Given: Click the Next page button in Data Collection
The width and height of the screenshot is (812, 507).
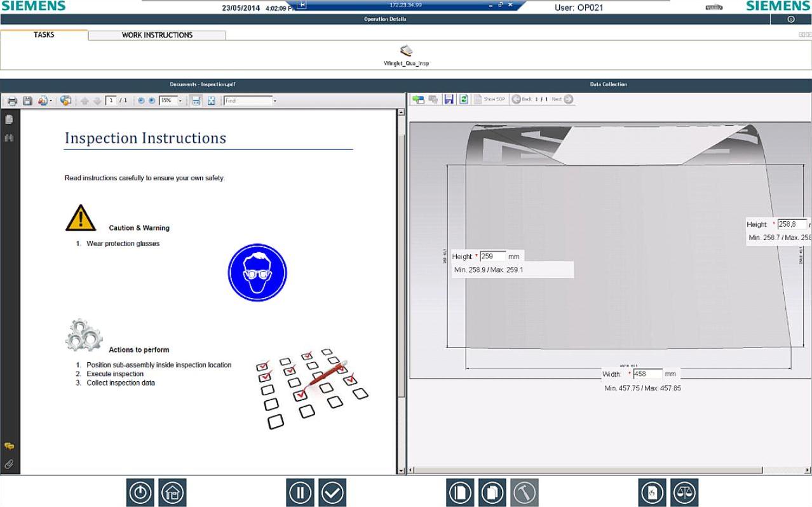Looking at the screenshot, I should click(x=562, y=99).
